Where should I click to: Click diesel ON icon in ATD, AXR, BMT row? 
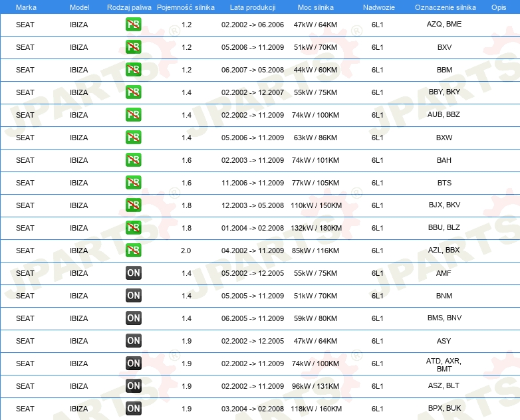(133, 363)
